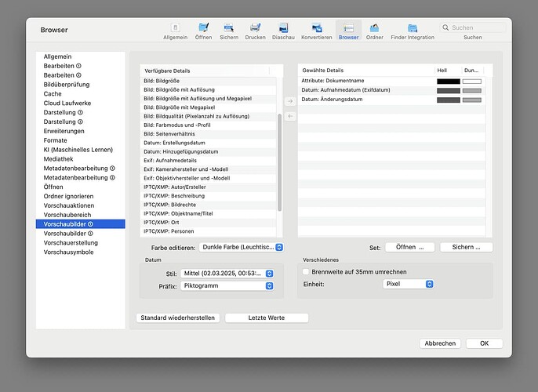Select the Browser preferences toolbar icon

[x=348, y=31]
